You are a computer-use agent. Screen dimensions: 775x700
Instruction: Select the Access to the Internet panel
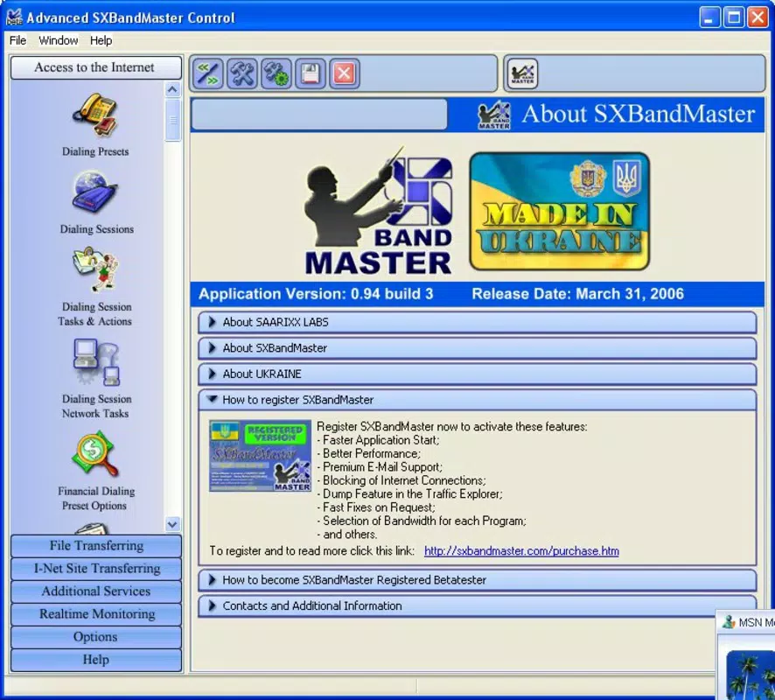[x=96, y=67]
